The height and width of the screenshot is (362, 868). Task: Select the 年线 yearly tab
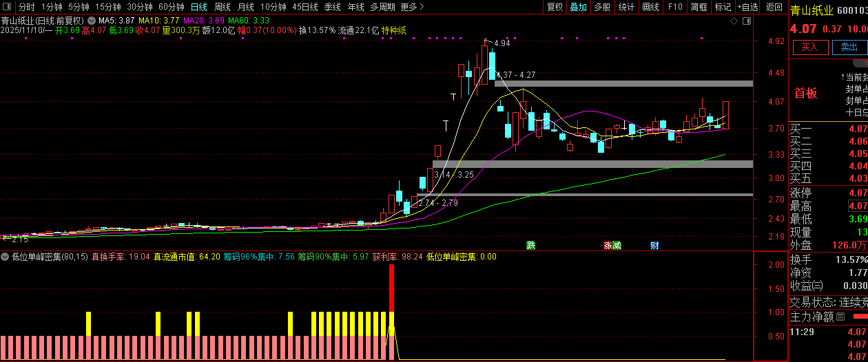click(355, 7)
